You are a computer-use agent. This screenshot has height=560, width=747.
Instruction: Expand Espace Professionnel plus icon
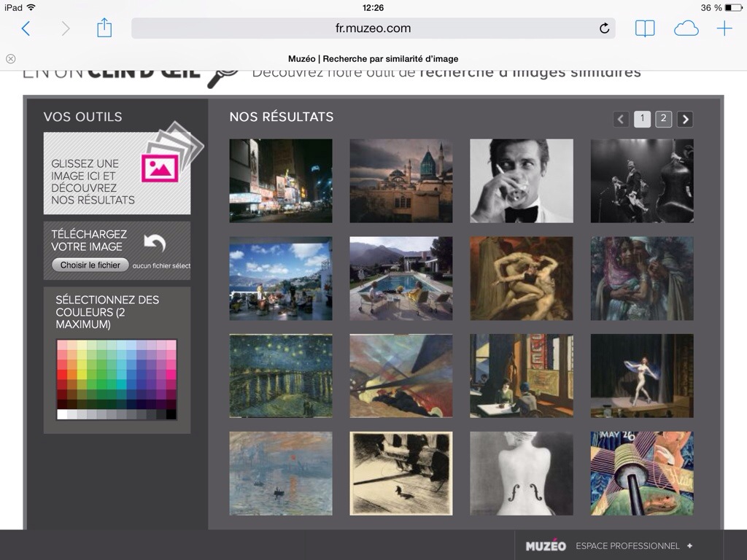point(689,545)
